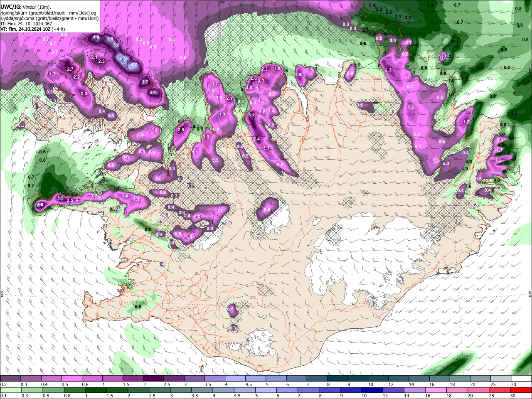Select the 'slydda/snjókoma' legend description line
This screenshot has height=399, width=532.
tap(49, 18)
